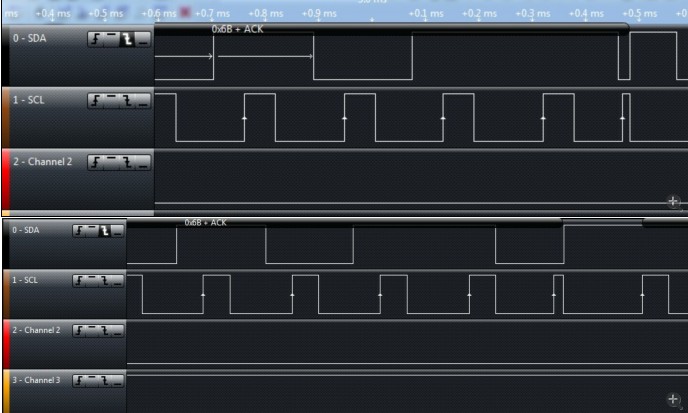
Task: Select the lower '0 - SDA' channel label
Action: pyautogui.click(x=25, y=230)
